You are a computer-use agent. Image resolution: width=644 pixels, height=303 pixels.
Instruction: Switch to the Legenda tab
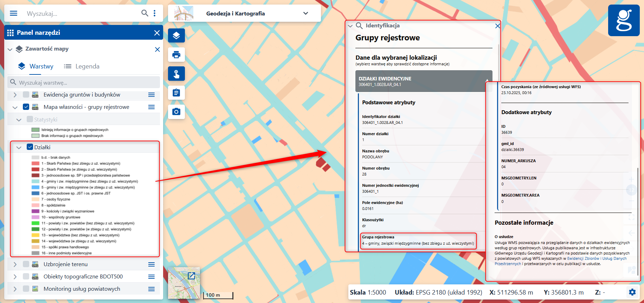82,66
